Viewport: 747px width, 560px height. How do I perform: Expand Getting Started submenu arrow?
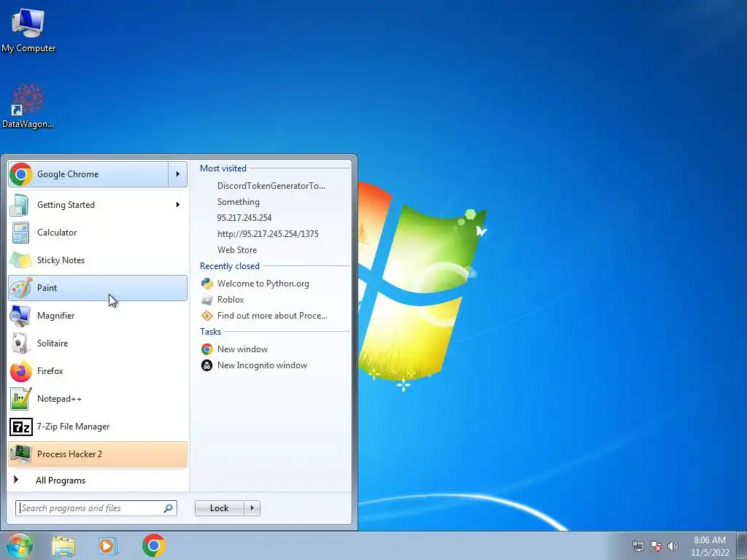[x=178, y=205]
